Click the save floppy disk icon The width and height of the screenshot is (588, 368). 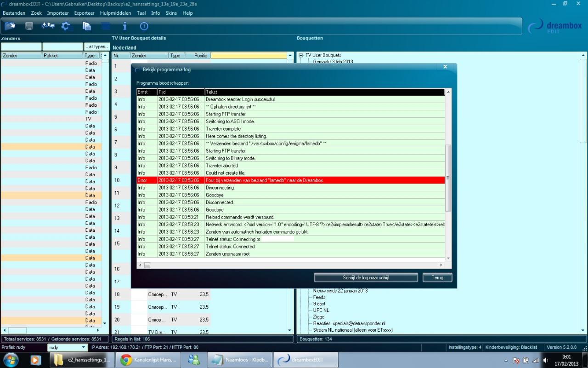click(x=29, y=26)
